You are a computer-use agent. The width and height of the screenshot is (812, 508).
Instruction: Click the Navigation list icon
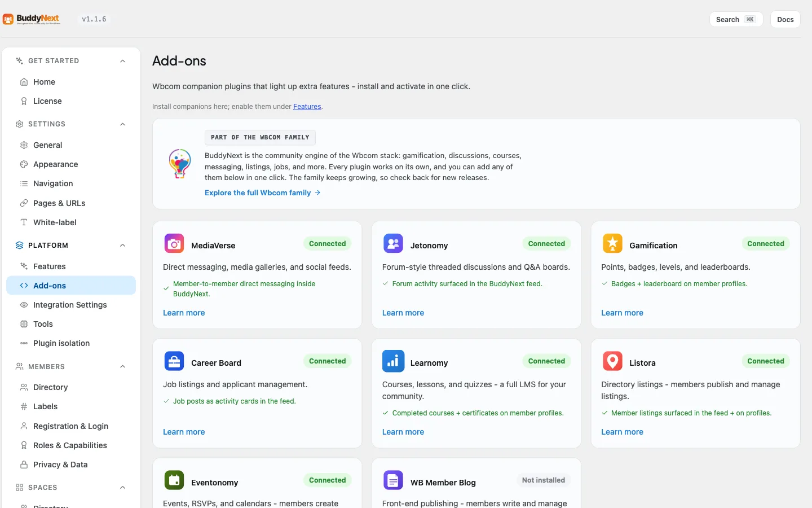tap(24, 183)
